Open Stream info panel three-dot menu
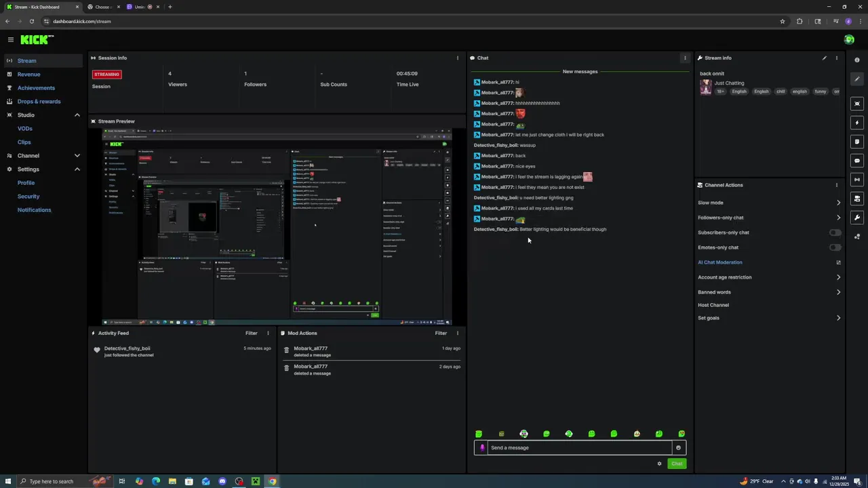This screenshot has height=488, width=868. click(x=837, y=58)
